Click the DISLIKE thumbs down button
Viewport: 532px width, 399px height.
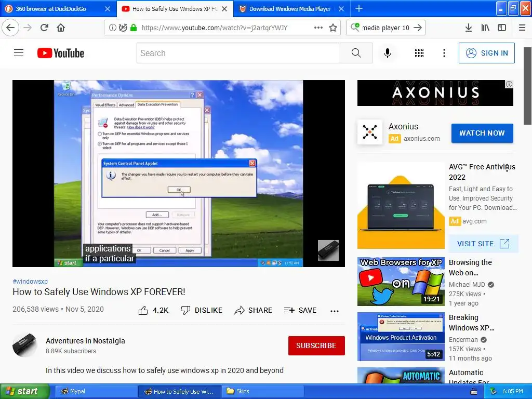[202, 311]
